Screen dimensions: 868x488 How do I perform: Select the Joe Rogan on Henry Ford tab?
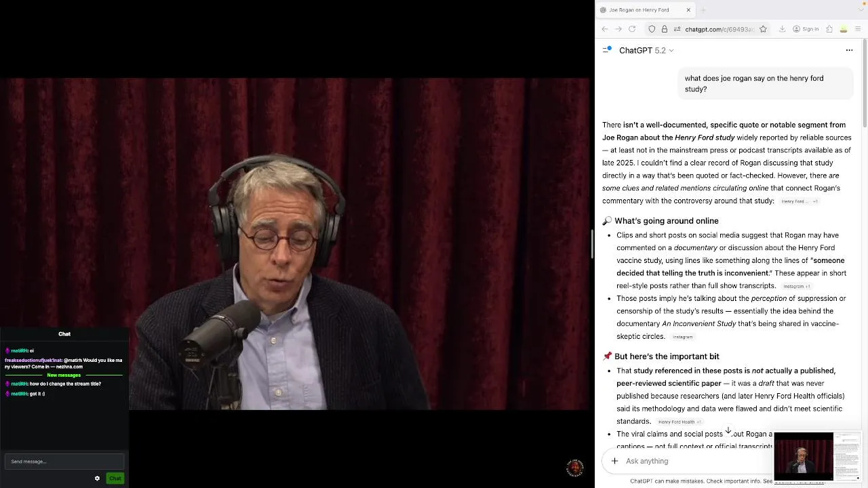pyautogui.click(x=644, y=10)
